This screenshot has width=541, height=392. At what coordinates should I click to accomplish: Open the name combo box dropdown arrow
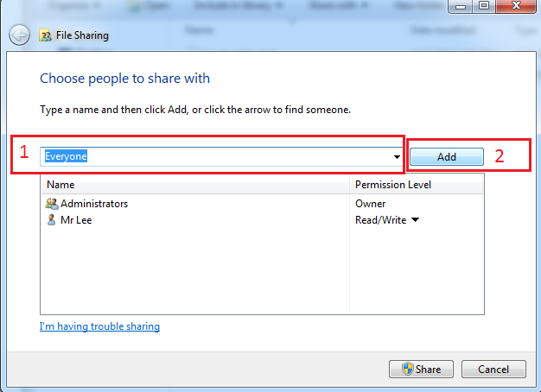click(x=397, y=157)
